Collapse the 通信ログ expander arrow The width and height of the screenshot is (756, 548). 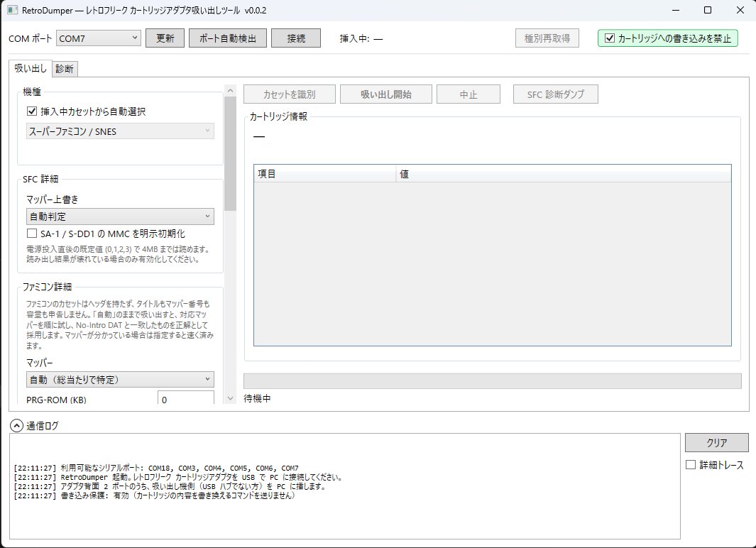[x=16, y=426]
